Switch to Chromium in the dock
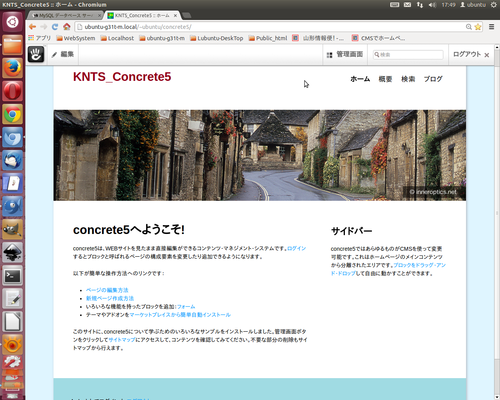This screenshot has width=500, height=400. pos(13,137)
